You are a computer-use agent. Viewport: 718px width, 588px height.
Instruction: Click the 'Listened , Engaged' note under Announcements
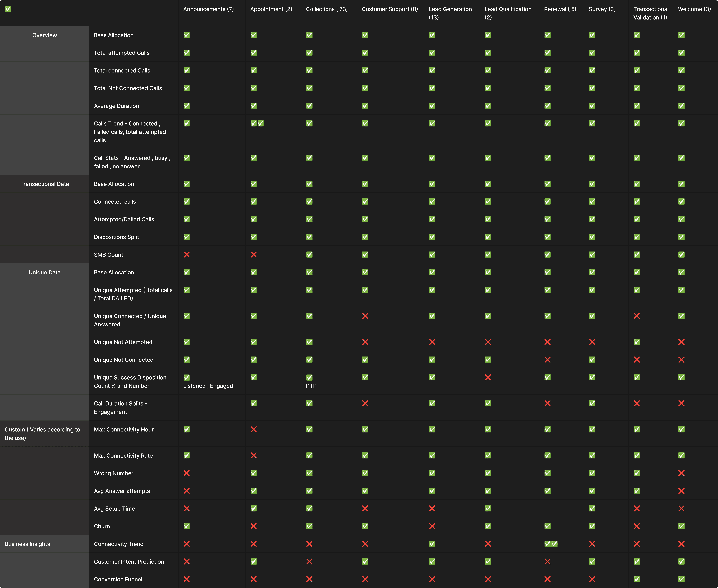[x=208, y=386]
